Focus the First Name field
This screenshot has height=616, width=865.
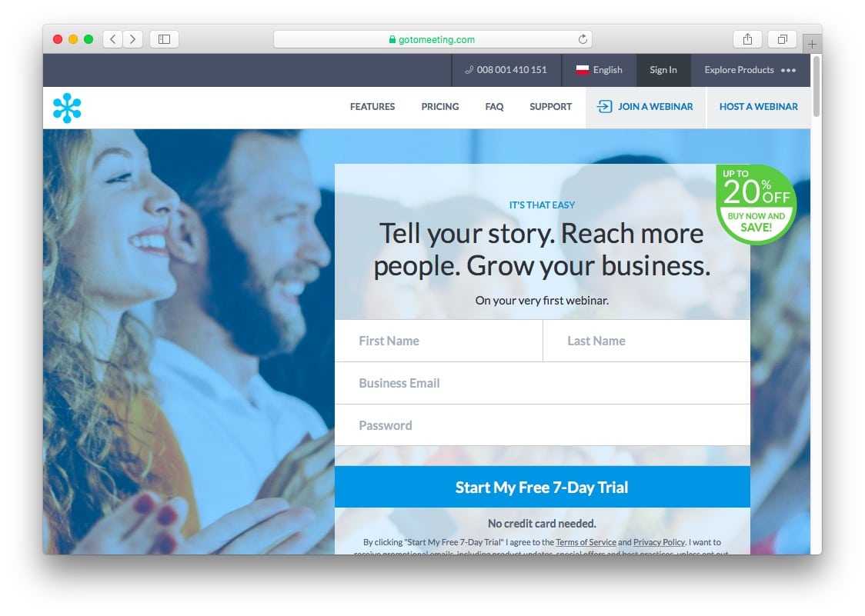[x=439, y=341]
